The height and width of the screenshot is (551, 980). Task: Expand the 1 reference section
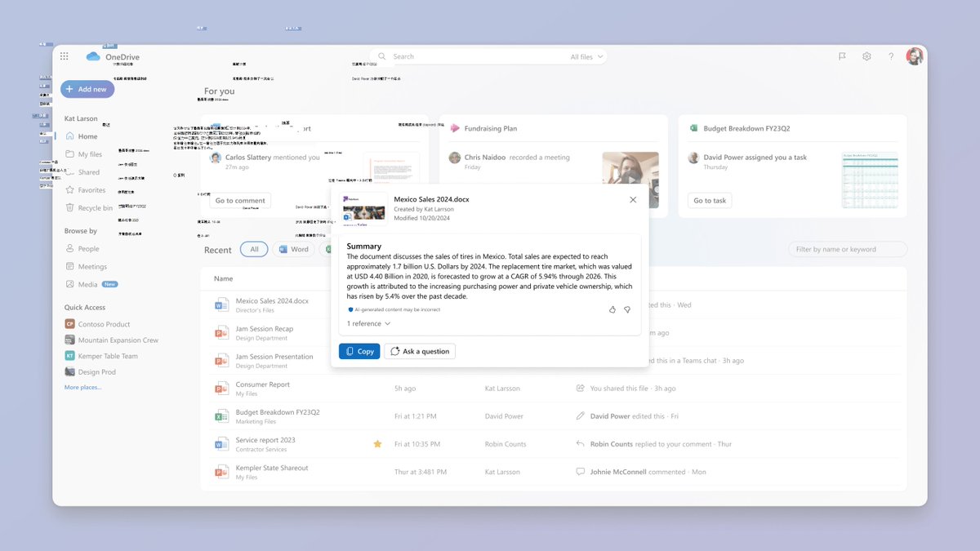pos(368,324)
